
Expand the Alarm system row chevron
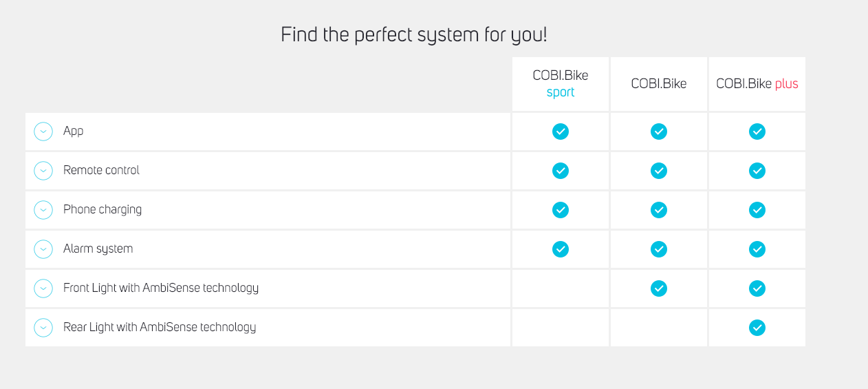[x=43, y=249]
